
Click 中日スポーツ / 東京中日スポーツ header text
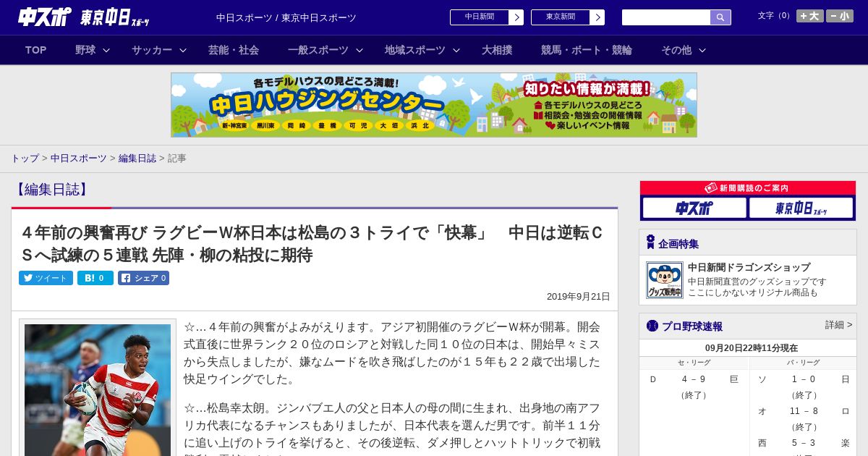tap(286, 18)
